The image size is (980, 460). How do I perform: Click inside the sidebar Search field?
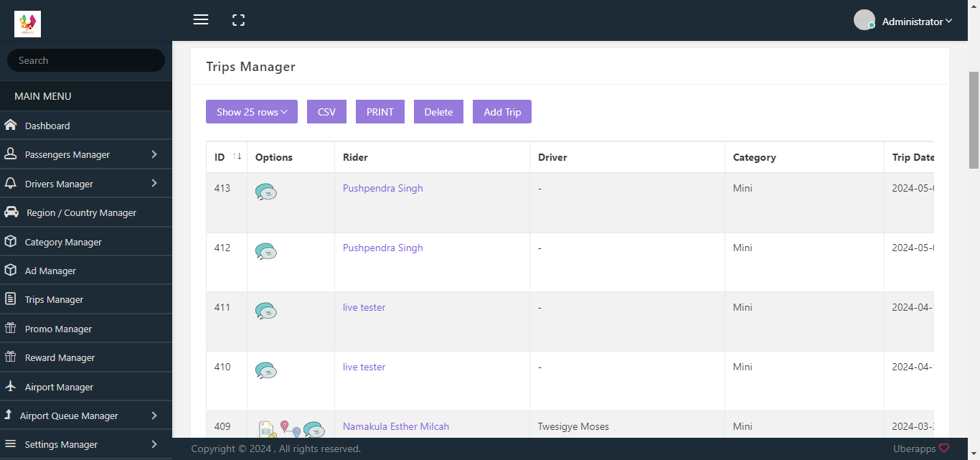[x=86, y=60]
